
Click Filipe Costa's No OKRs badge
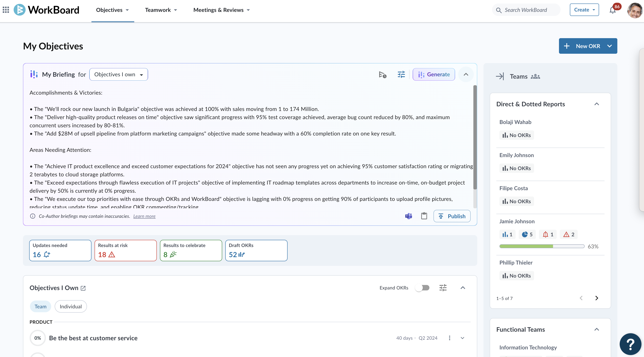pos(517,201)
